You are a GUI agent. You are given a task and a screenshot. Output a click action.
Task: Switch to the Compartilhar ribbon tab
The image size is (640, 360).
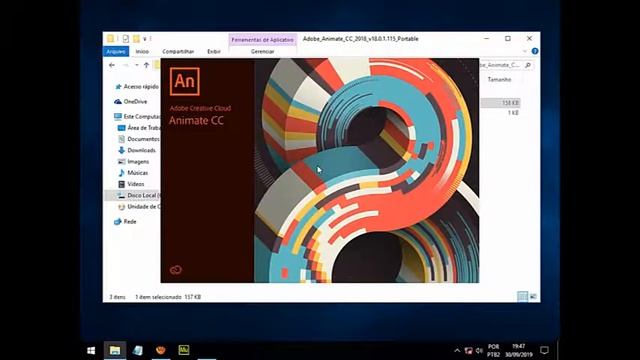[178, 51]
